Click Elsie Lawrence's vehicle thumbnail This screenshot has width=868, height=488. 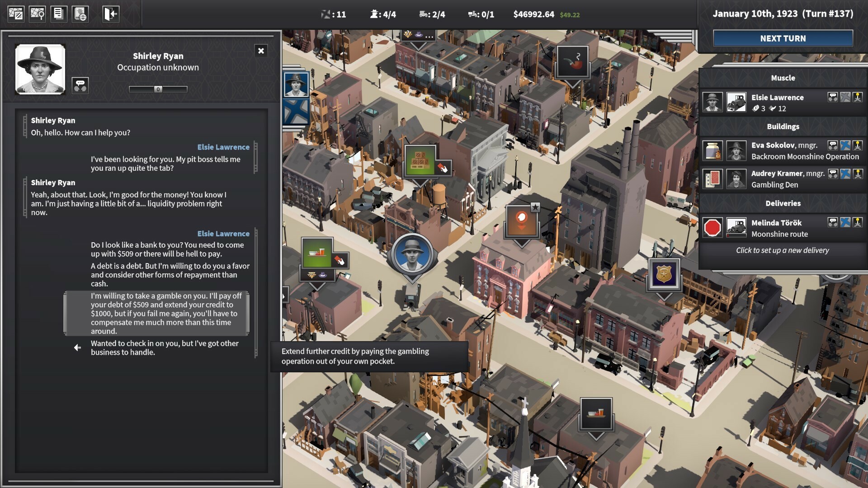pos(736,102)
